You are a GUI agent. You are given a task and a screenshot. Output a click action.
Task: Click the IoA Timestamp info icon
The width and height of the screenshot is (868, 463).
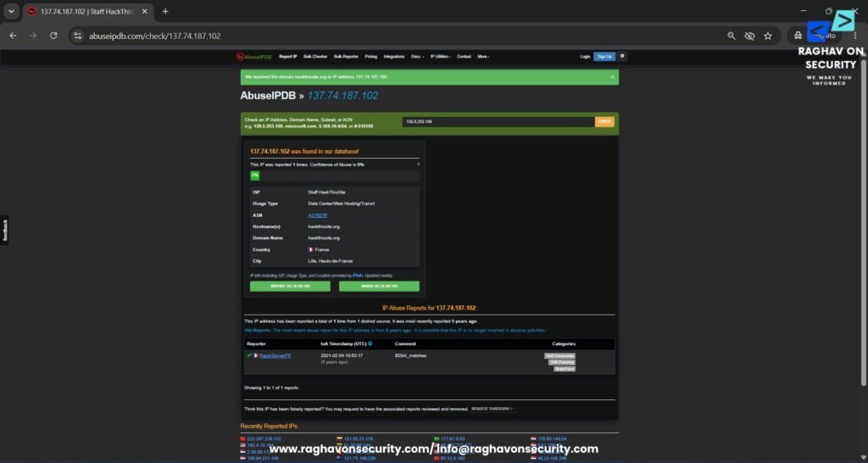coord(370,343)
